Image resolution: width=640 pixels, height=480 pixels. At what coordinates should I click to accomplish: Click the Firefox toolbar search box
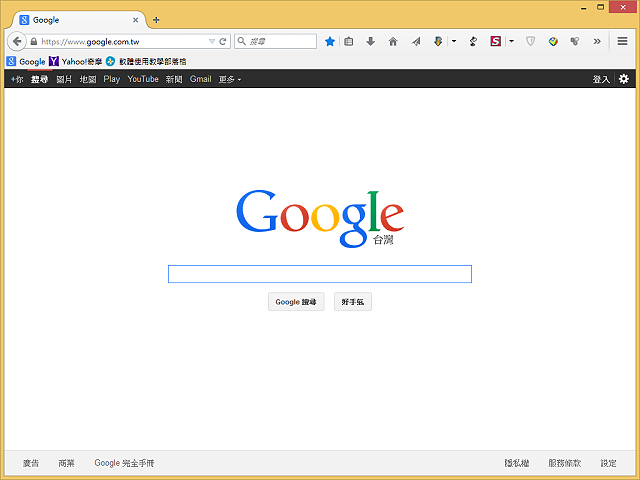pos(276,41)
